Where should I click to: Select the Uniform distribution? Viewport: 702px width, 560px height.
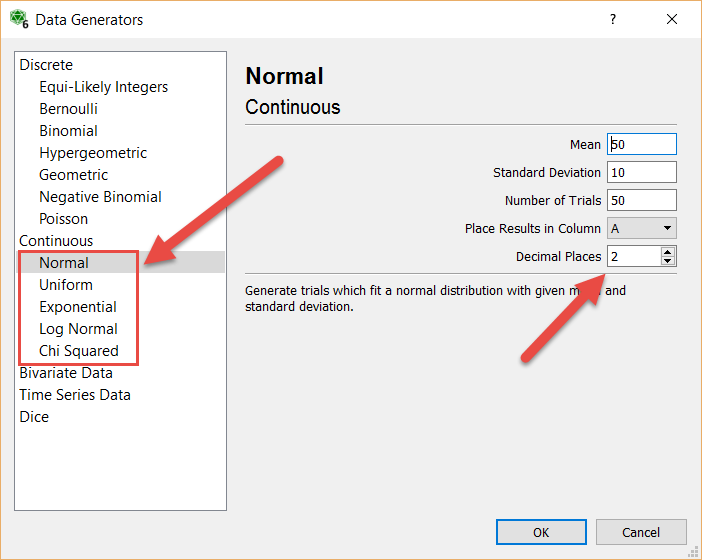[x=66, y=285]
